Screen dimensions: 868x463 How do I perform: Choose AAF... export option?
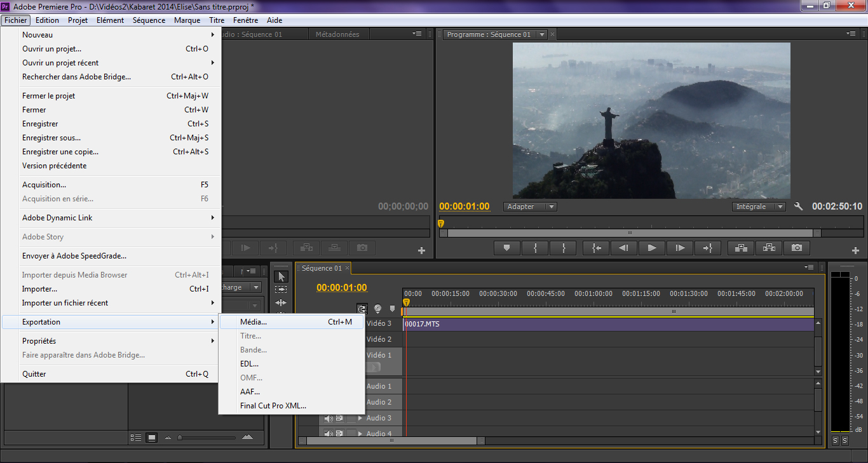tap(292, 392)
